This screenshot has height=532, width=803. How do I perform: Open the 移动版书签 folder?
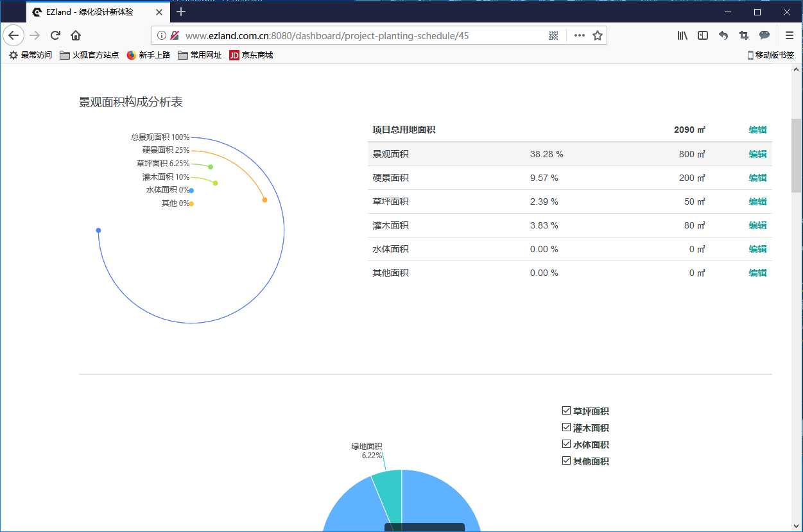771,55
